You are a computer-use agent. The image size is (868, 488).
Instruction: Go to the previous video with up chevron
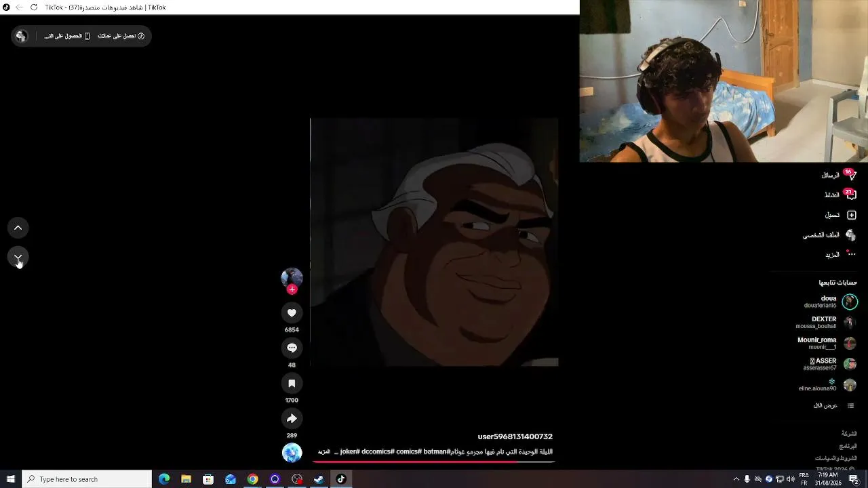click(x=18, y=228)
